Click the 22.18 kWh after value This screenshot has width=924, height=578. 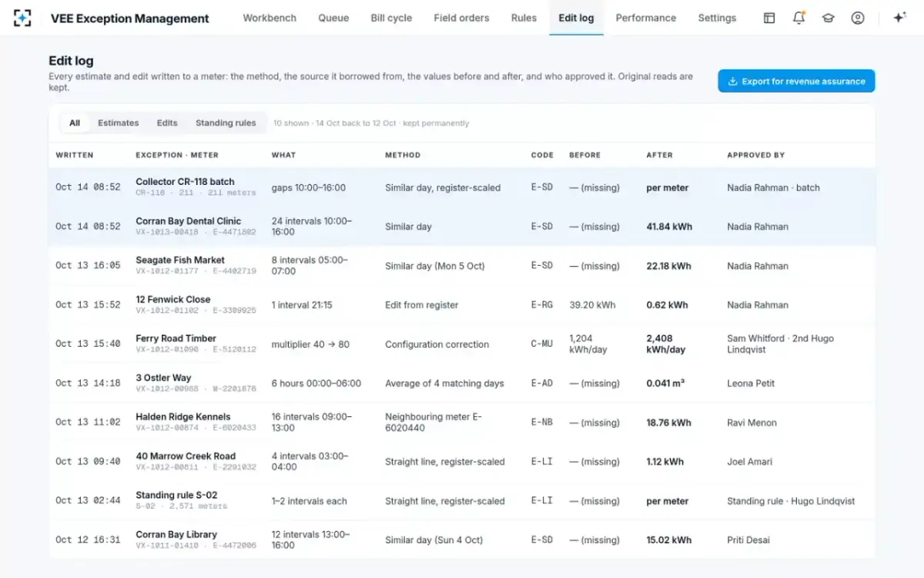tap(668, 266)
